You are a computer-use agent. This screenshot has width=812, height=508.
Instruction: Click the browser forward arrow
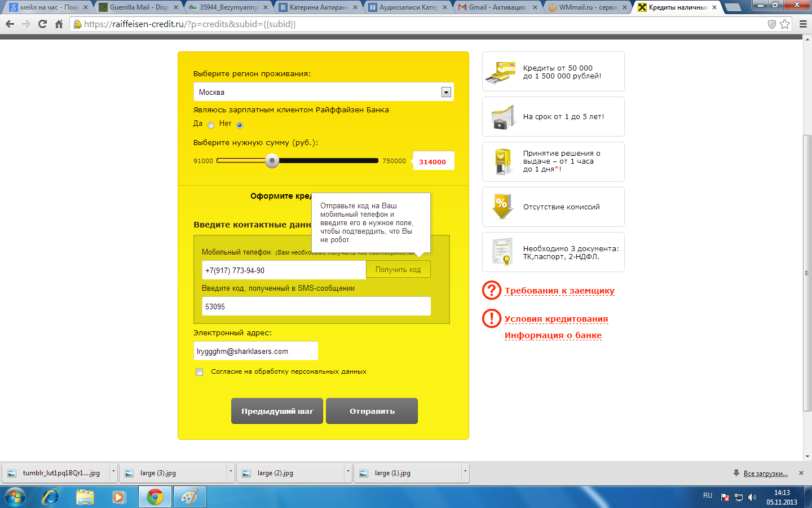click(26, 24)
